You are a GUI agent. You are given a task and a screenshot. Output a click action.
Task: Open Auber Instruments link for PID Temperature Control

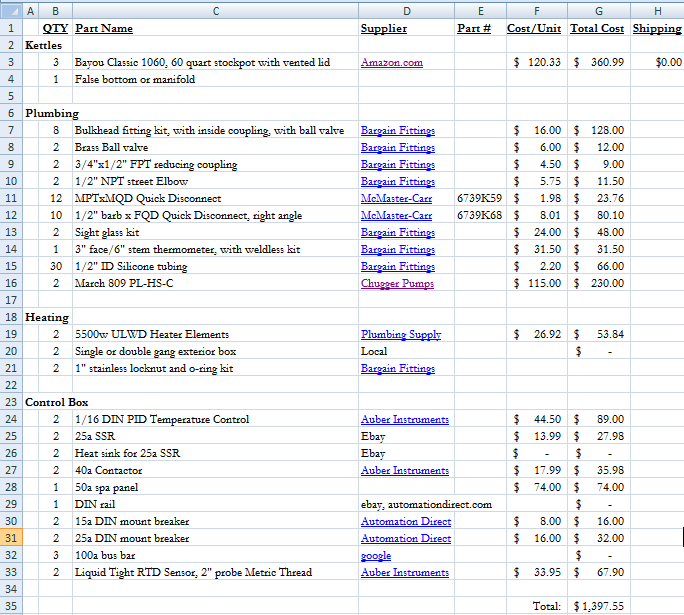[405, 420]
